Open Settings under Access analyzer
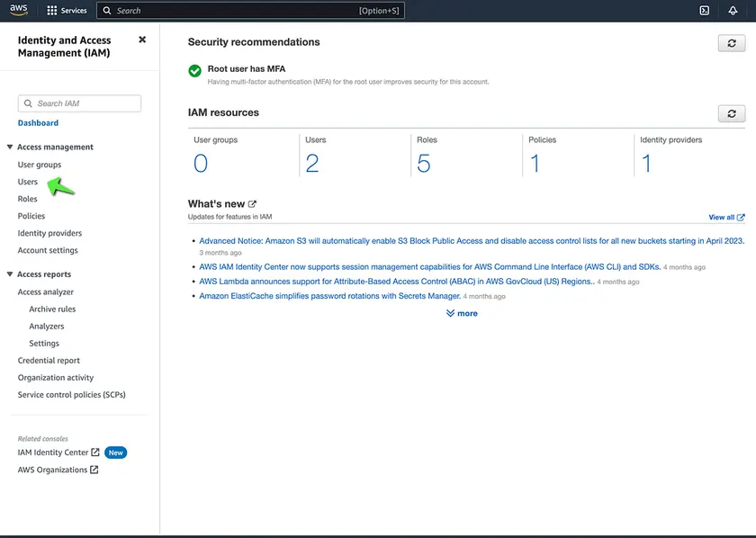756x538 pixels. (x=44, y=344)
